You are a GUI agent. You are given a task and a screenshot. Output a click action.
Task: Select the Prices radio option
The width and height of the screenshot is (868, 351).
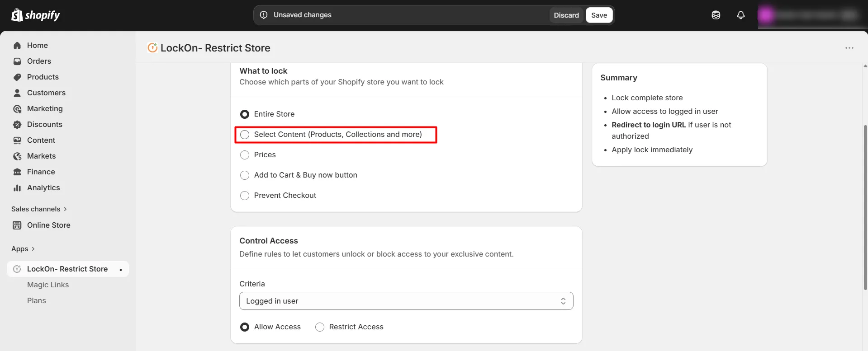pyautogui.click(x=245, y=155)
